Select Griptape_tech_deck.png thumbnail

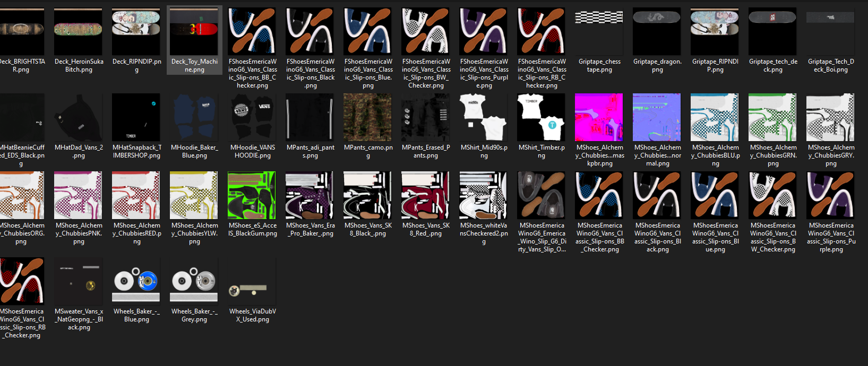[x=773, y=32]
